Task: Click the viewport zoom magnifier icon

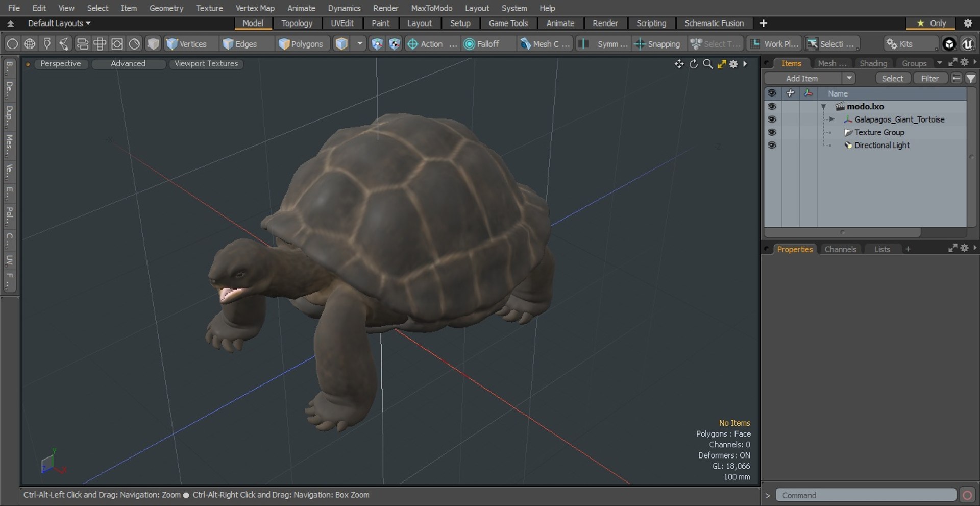Action: pos(707,64)
